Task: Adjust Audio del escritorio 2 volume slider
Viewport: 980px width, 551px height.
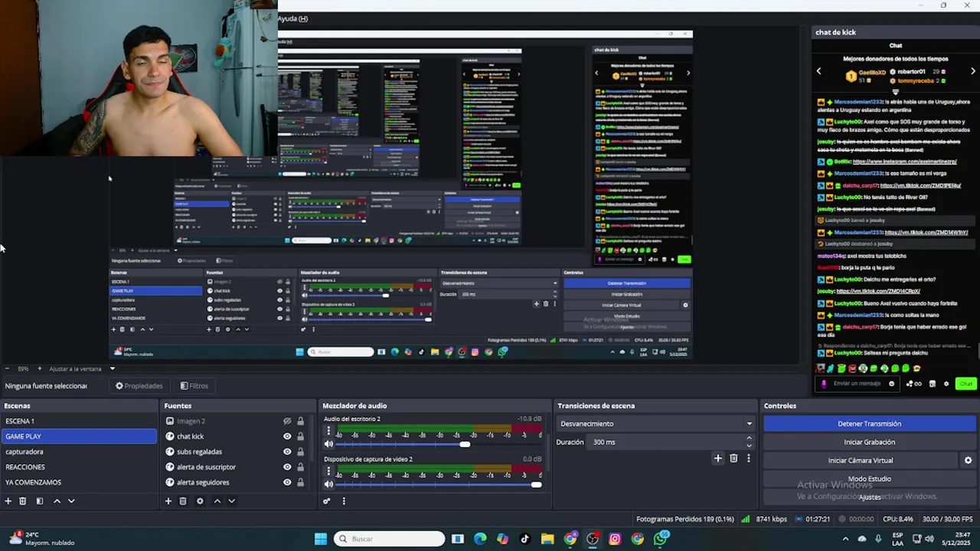Action: (x=465, y=445)
